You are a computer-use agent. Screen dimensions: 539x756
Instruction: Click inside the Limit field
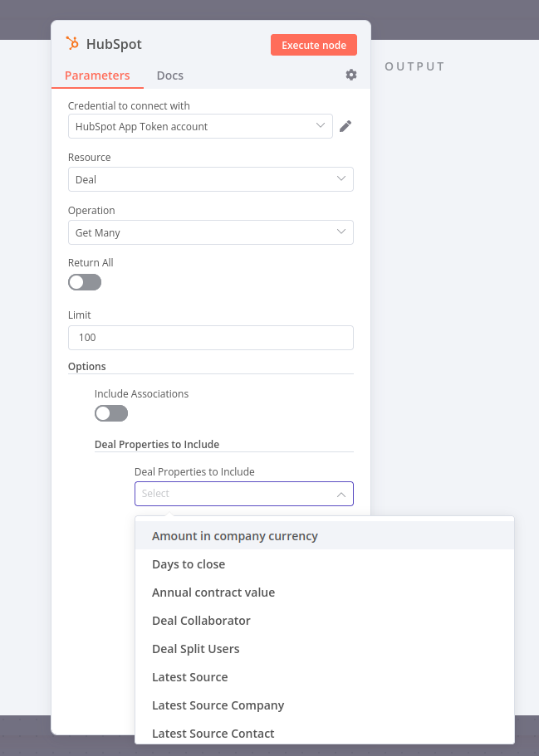[210, 338]
